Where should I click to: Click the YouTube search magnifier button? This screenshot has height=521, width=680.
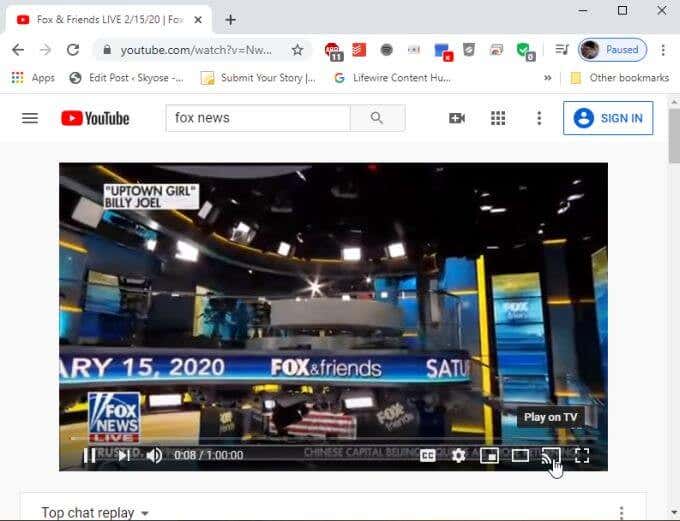click(377, 118)
